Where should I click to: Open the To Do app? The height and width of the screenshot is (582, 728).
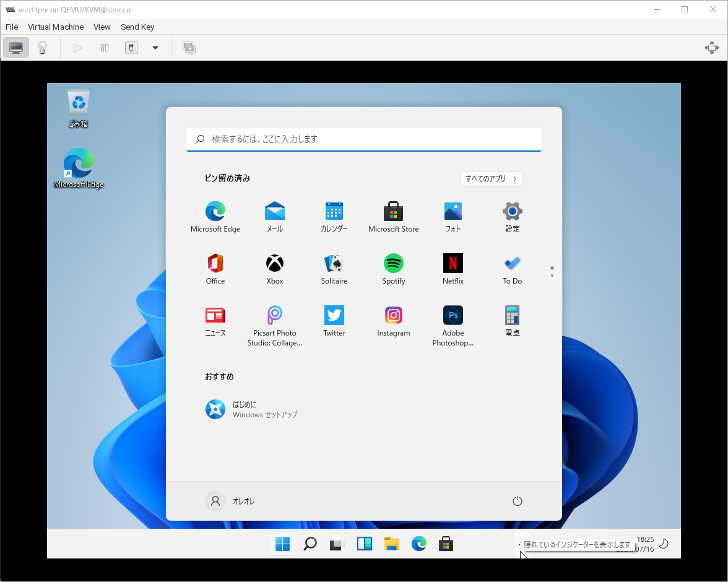click(x=513, y=269)
